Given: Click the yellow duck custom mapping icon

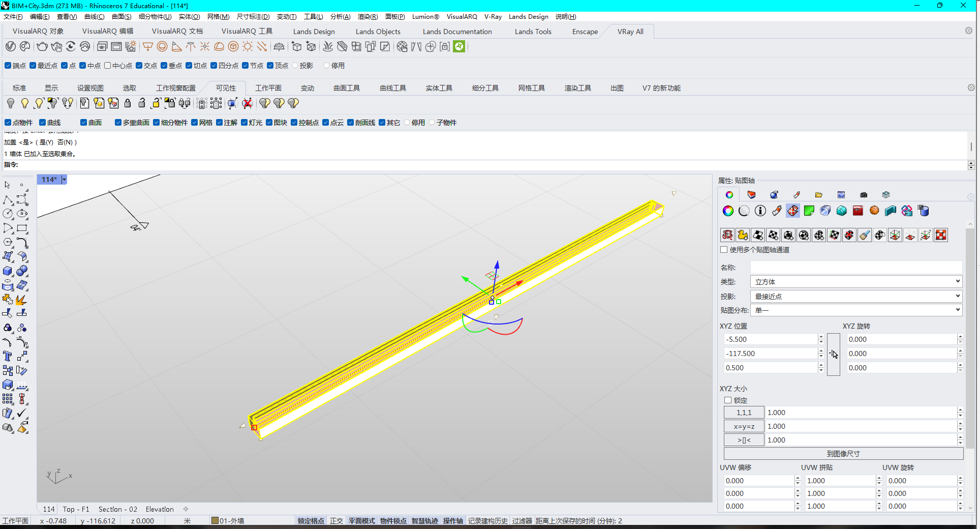Looking at the screenshot, I should [x=743, y=235].
